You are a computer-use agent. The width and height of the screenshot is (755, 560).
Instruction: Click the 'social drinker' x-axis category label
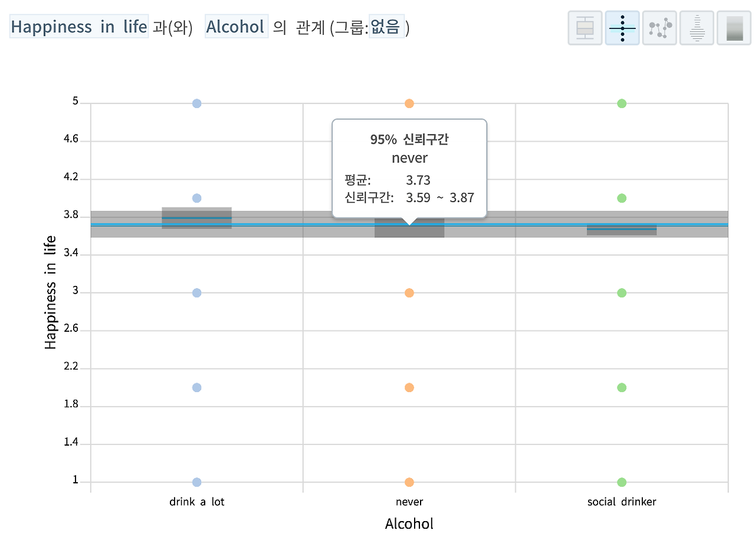pyautogui.click(x=622, y=502)
